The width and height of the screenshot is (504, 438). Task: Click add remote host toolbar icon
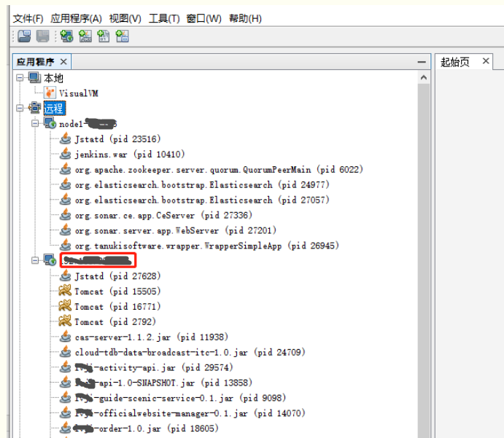coord(67,36)
